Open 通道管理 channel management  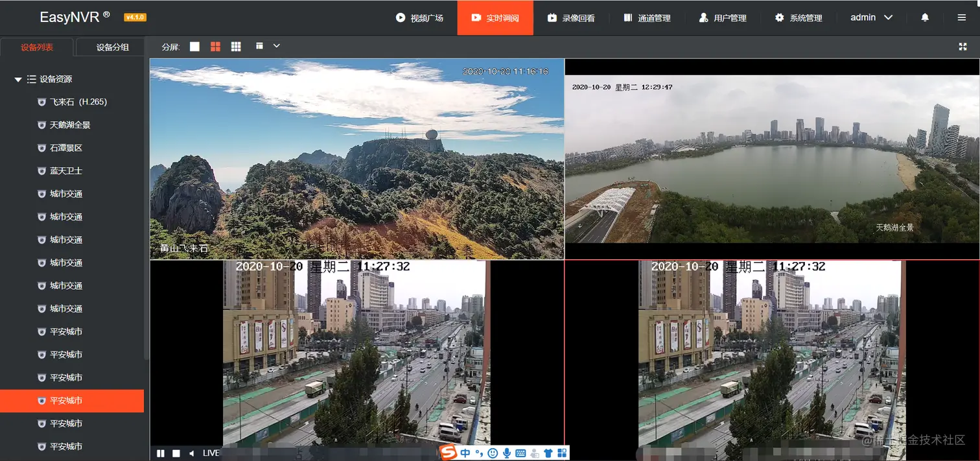point(647,18)
